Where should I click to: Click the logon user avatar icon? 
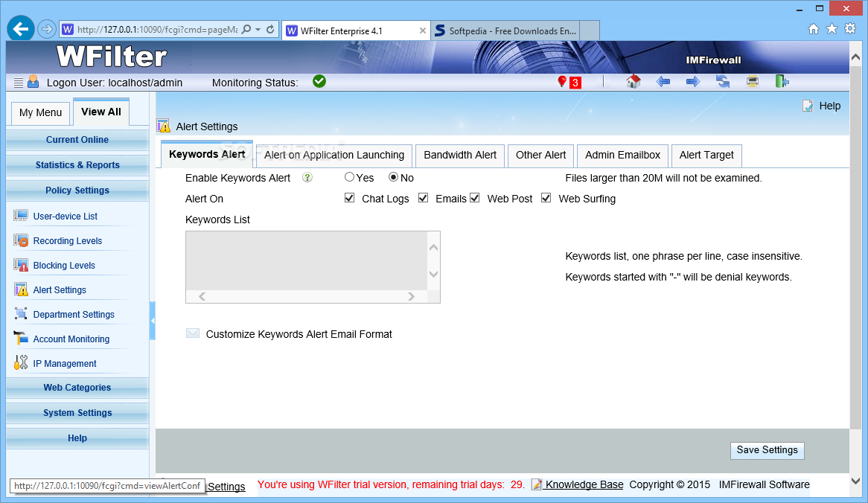[33, 82]
